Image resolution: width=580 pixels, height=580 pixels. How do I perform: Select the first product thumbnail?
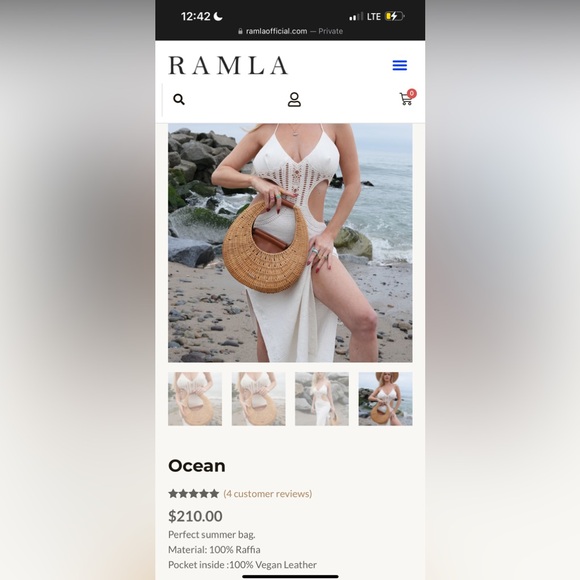(x=195, y=399)
